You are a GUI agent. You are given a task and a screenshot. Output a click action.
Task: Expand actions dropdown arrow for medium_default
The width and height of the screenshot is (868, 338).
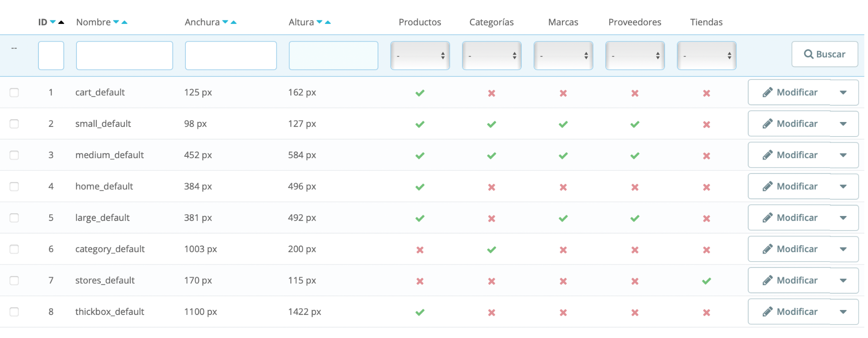(x=844, y=155)
